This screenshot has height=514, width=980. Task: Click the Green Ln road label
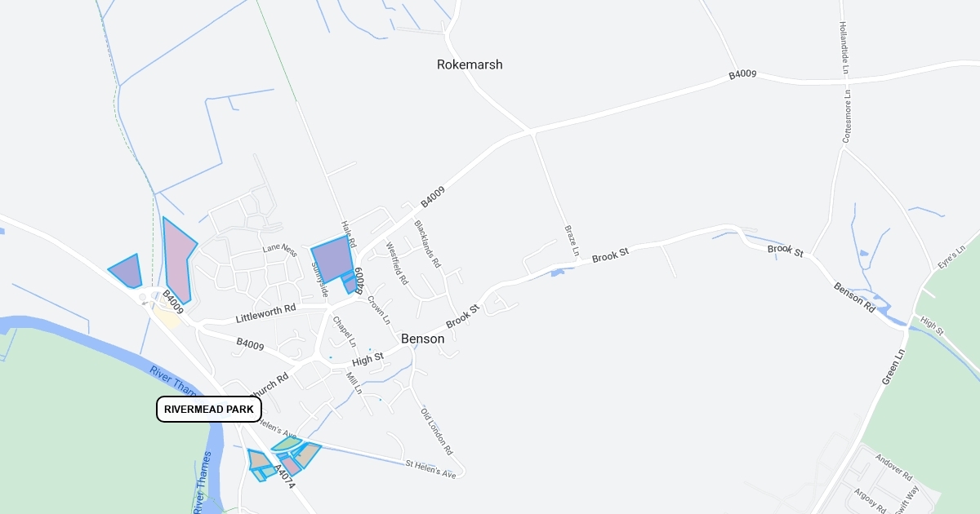894,367
